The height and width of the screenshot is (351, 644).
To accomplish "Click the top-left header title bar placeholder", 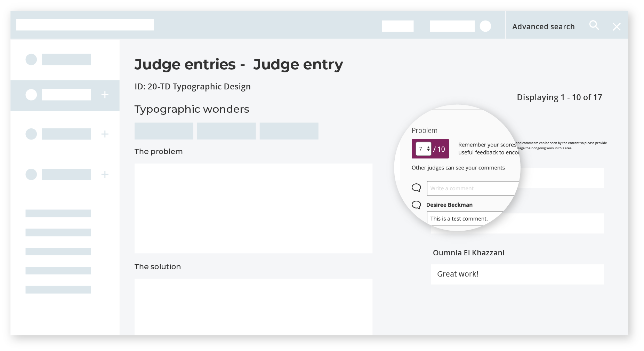I will pyautogui.click(x=85, y=25).
